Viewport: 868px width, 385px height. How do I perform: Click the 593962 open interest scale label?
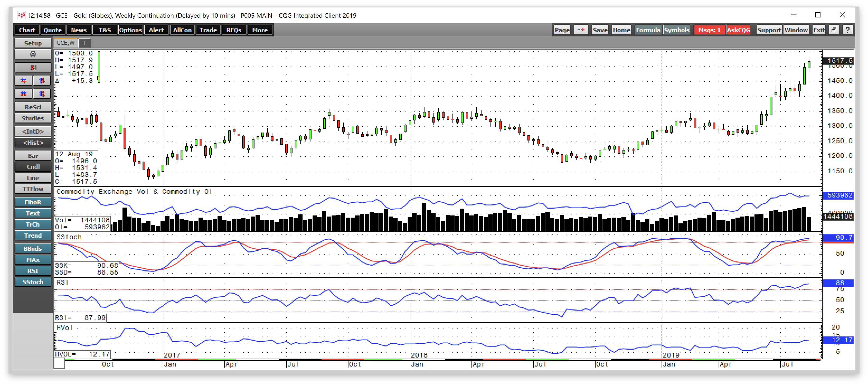(838, 195)
